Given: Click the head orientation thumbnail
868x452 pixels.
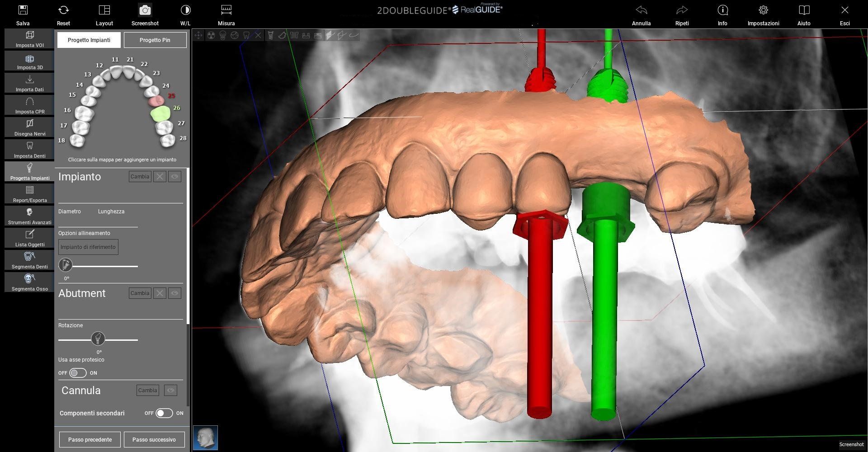Looking at the screenshot, I should click(x=206, y=438).
